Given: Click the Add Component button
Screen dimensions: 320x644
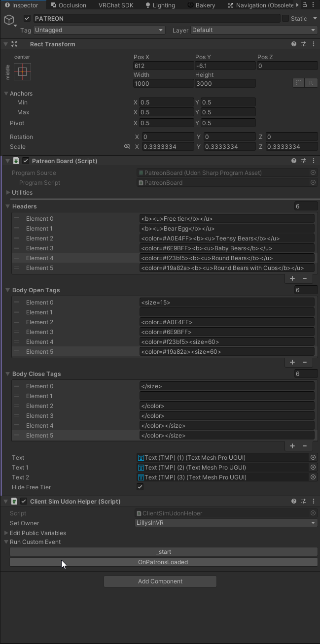Looking at the screenshot, I should pos(160,581).
